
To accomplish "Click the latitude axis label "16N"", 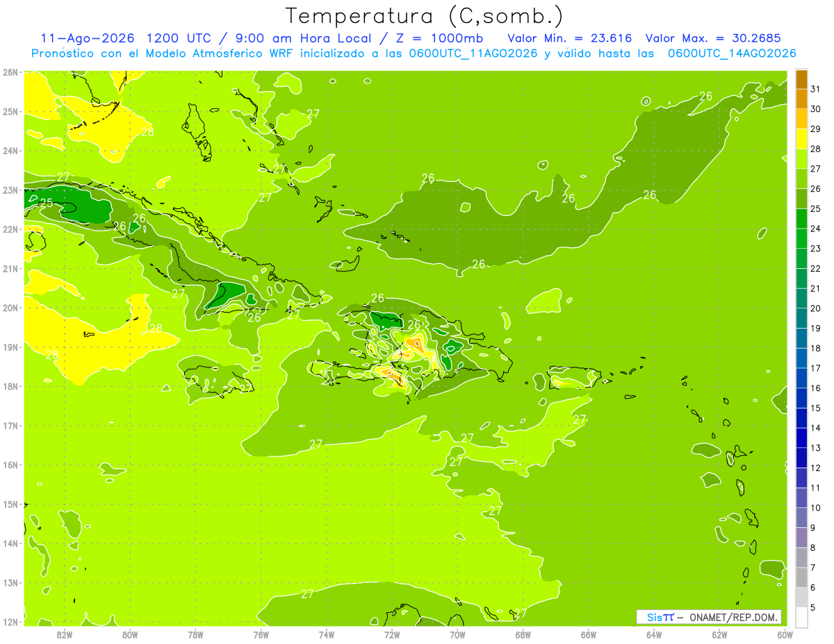I will (x=10, y=465).
